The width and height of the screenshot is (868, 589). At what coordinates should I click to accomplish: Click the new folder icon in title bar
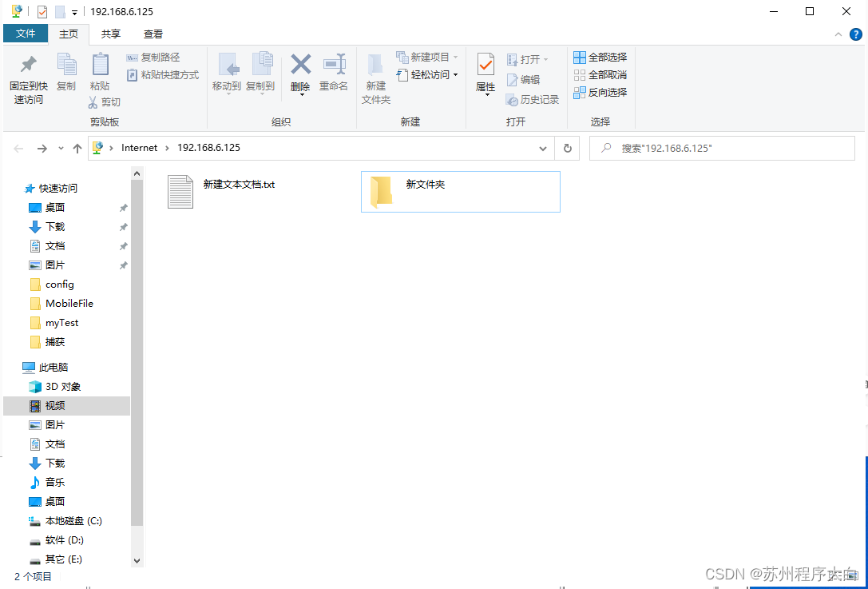pos(61,11)
